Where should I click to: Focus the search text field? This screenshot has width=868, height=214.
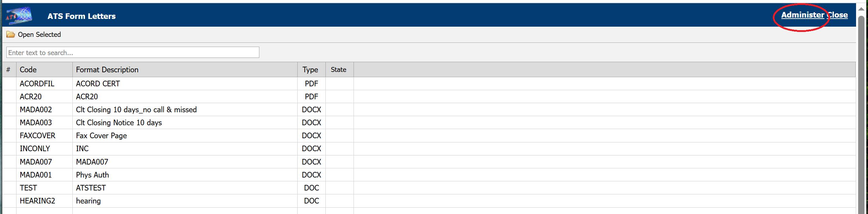coord(132,53)
